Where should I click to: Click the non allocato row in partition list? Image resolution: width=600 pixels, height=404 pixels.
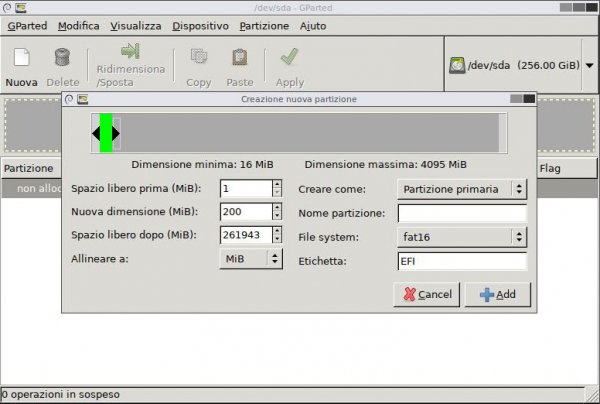31,189
